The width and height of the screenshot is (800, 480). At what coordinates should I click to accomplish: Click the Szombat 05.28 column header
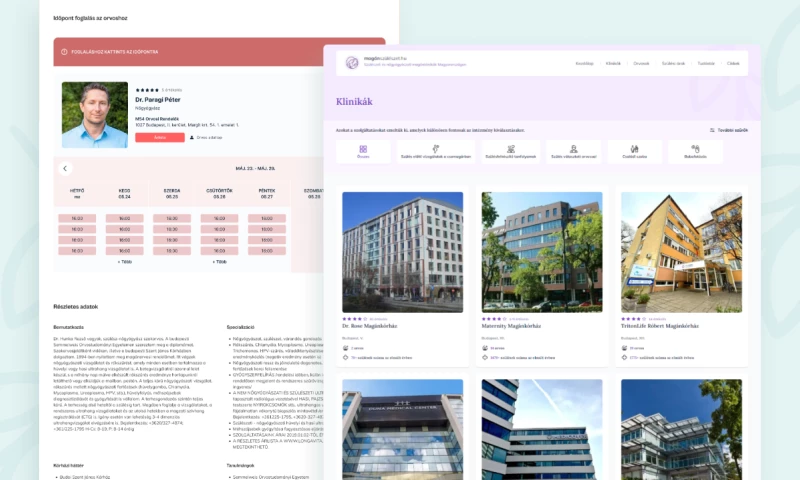coord(314,193)
